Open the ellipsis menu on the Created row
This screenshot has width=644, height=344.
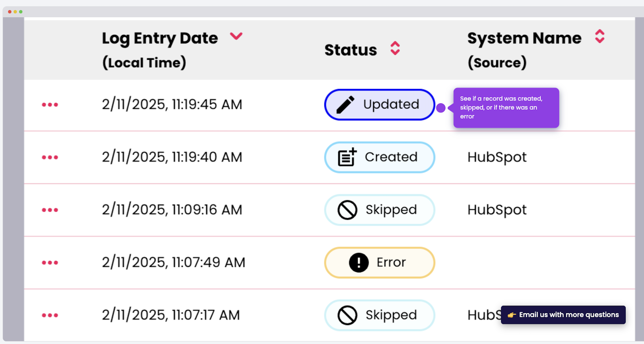pyautogui.click(x=50, y=157)
